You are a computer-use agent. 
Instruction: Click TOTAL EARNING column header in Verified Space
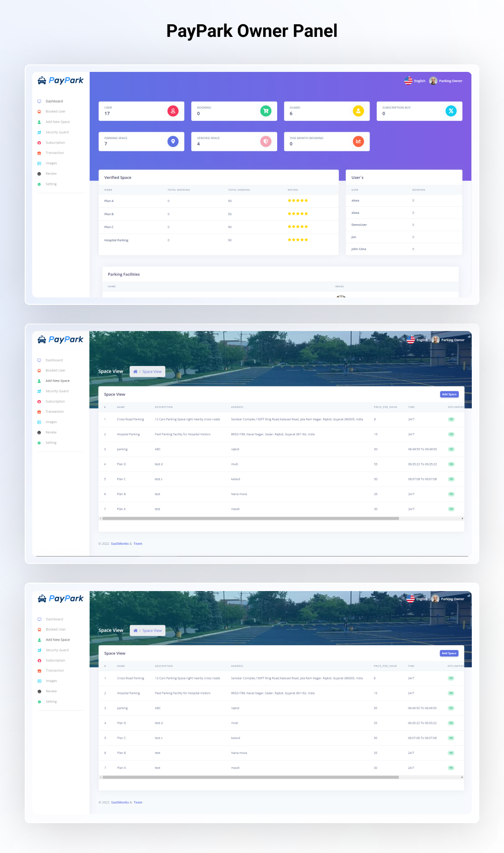point(239,190)
